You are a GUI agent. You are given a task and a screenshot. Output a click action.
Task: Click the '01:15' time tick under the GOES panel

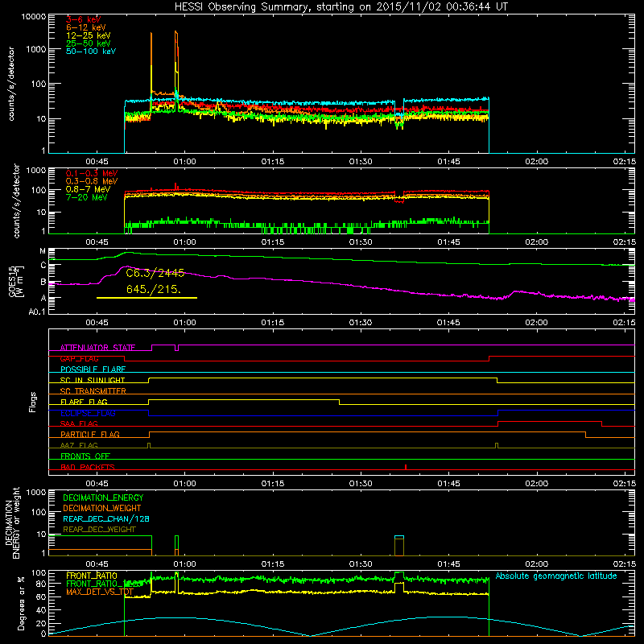coord(273,323)
